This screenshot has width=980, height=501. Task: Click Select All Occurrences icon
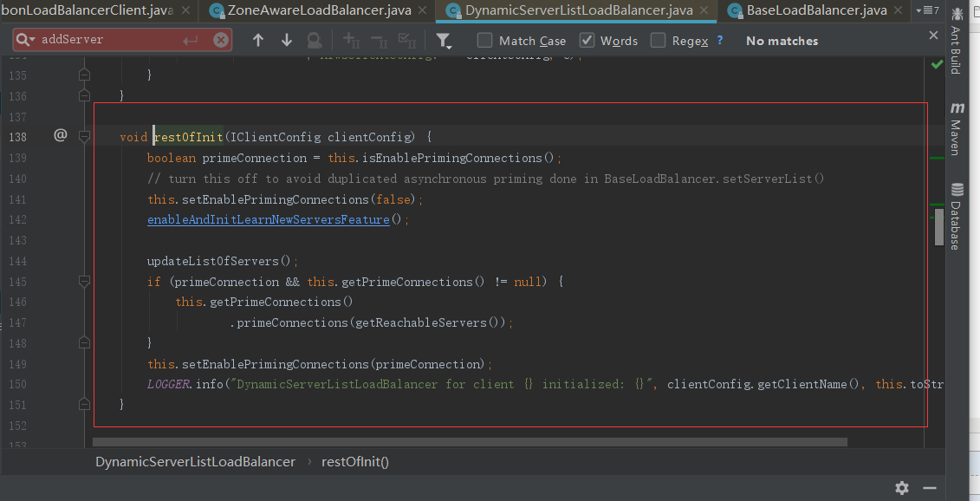pyautogui.click(x=407, y=40)
